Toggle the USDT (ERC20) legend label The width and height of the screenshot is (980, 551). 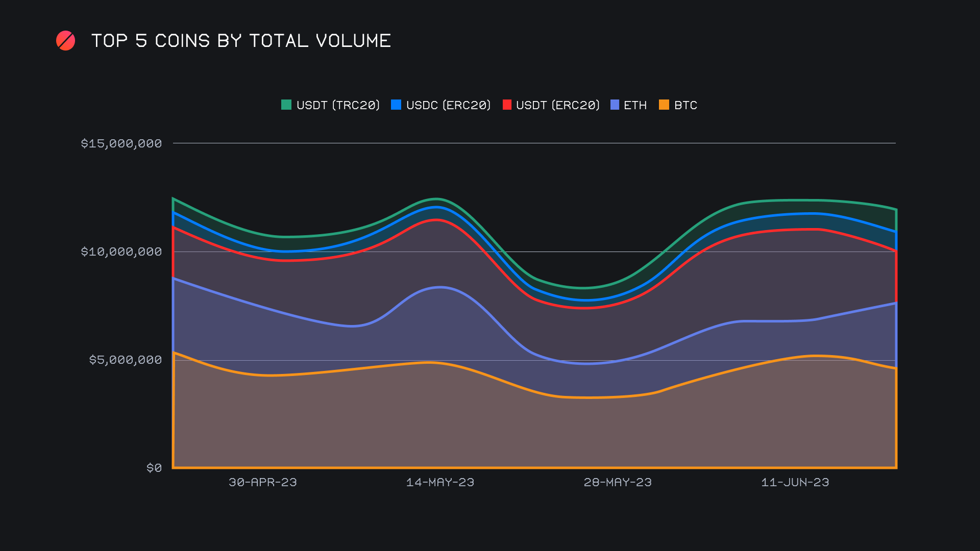point(557,105)
